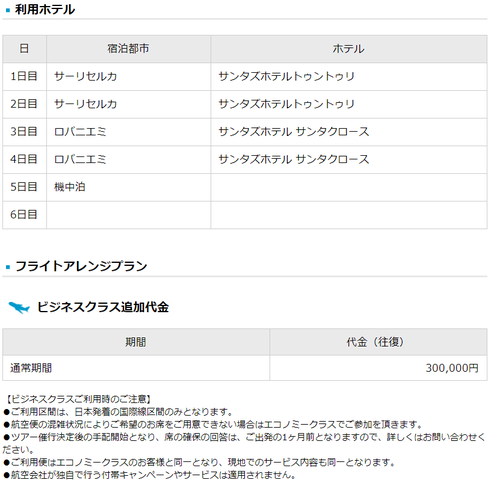Image resolution: width=491 pixels, height=480 pixels.
Task: Click the note about ご利用便はエコノミークラスのお客様と同一
Action: click(x=199, y=462)
